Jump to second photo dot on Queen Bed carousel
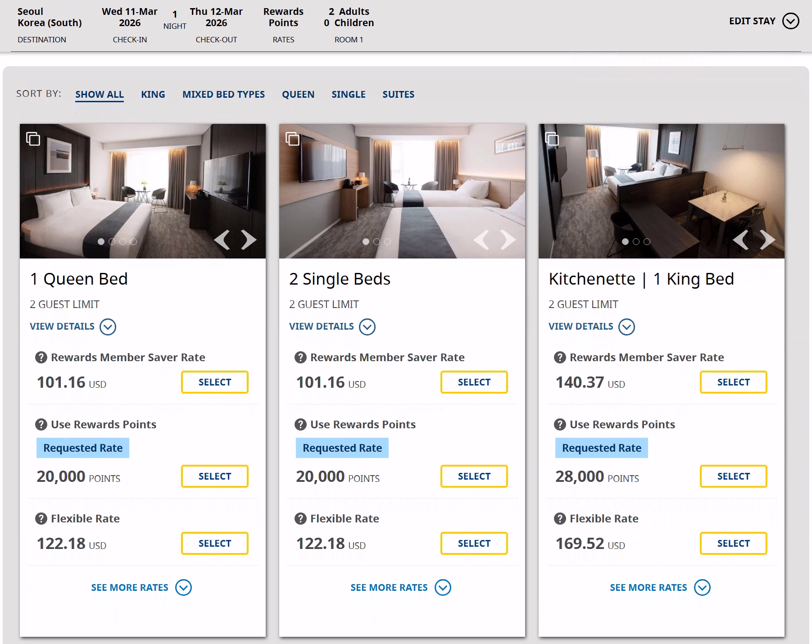 (112, 242)
